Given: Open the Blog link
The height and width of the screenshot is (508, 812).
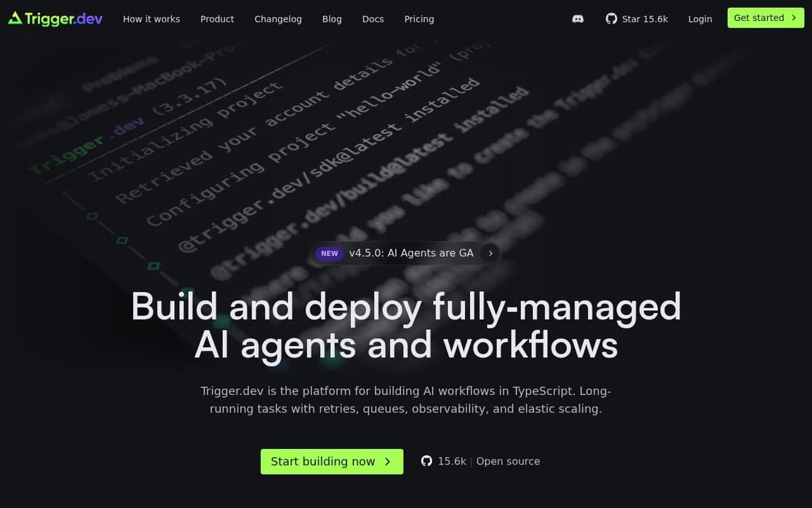Looking at the screenshot, I should [332, 19].
